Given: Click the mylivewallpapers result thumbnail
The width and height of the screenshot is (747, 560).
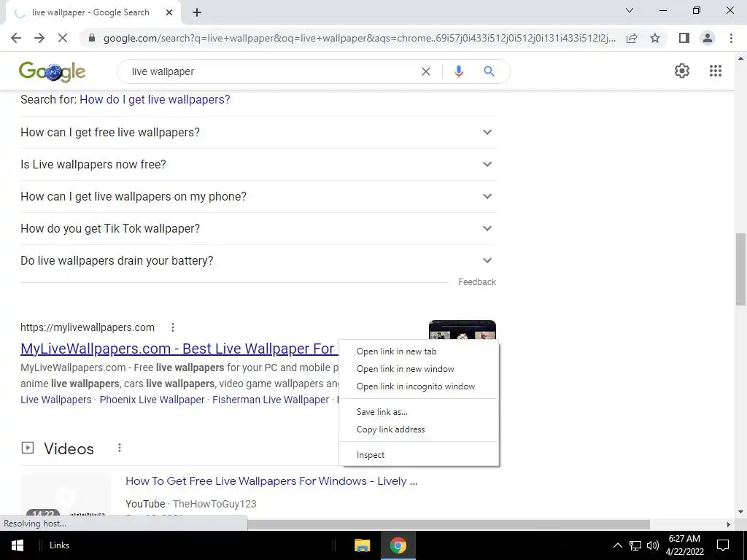Looking at the screenshot, I should [462, 330].
